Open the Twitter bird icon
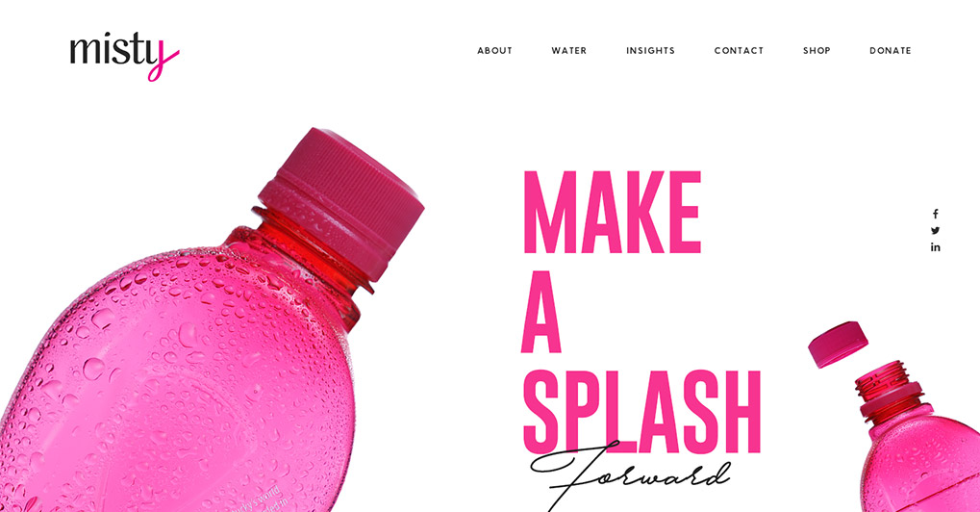Screen dimensions: 980x512 pos(935,231)
